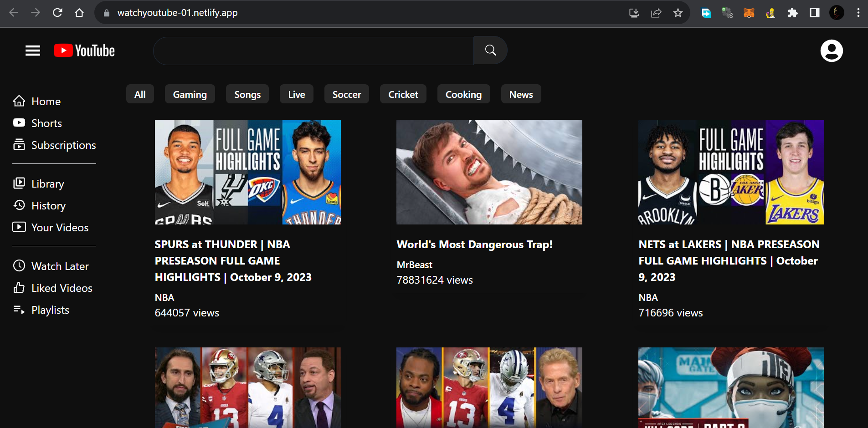Play the MrBeast Dangerous Trap thumbnail
Image resolution: width=868 pixels, height=428 pixels.
coord(489,172)
